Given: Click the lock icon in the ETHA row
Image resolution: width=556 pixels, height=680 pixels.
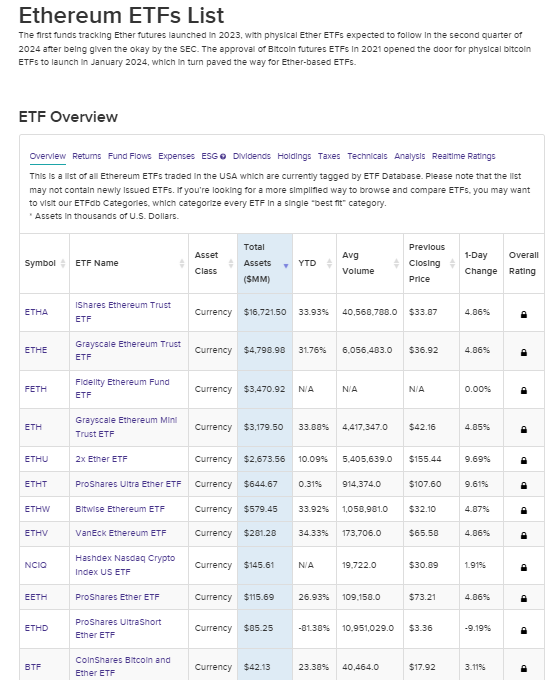Looking at the screenshot, I should coord(523,314).
